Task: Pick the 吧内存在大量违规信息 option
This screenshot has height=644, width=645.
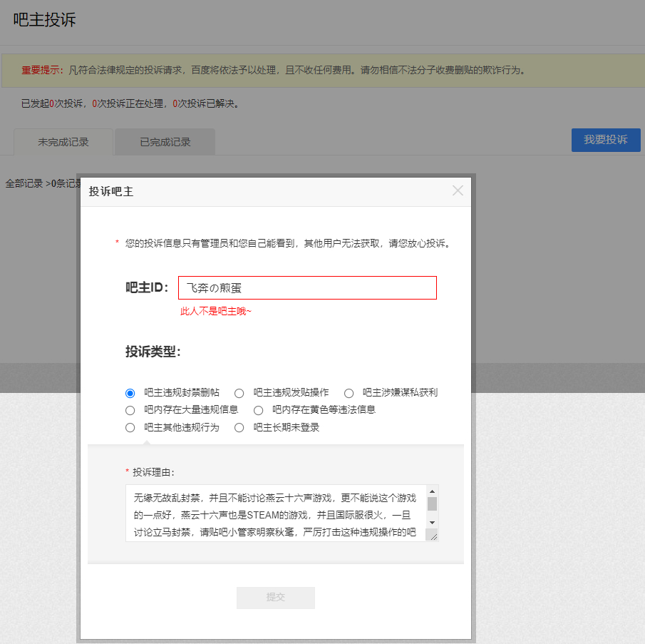Action: click(x=130, y=410)
